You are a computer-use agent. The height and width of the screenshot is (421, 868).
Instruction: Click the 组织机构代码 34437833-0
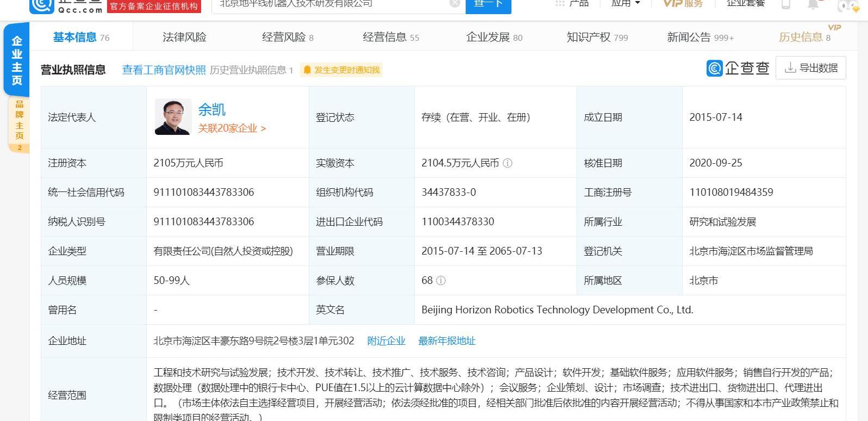[x=449, y=193]
